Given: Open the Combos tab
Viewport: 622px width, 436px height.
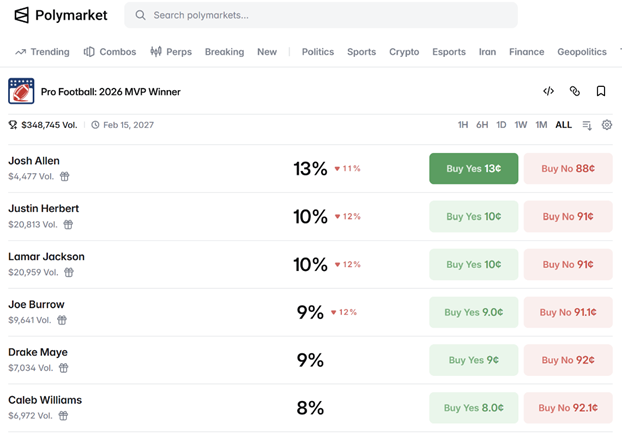Looking at the screenshot, I should 109,52.
